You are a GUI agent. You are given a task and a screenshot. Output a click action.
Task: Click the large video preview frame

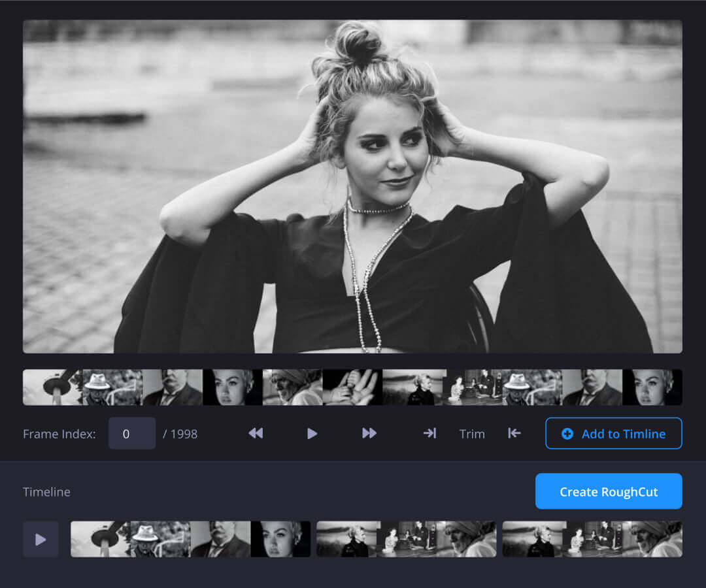coord(353,186)
